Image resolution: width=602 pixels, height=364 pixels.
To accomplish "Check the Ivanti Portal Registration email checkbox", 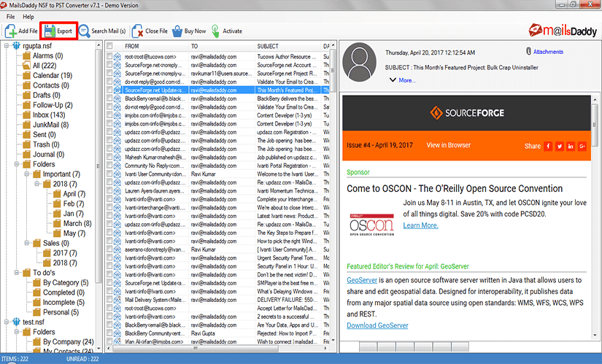I will [109, 166].
